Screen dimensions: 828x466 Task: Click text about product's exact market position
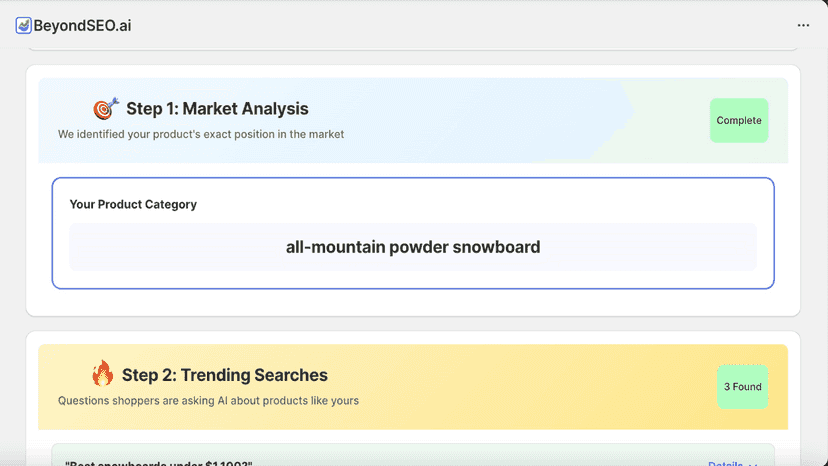click(x=201, y=134)
